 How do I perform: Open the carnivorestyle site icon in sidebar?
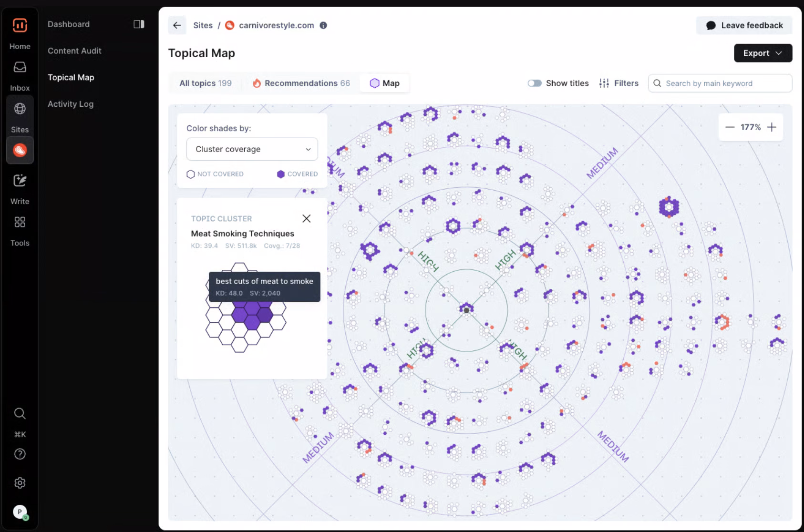coord(20,150)
